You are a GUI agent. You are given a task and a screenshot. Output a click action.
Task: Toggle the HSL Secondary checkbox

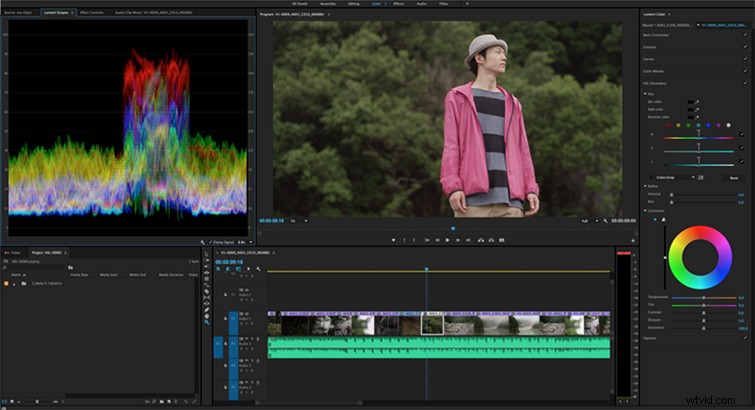(x=745, y=83)
